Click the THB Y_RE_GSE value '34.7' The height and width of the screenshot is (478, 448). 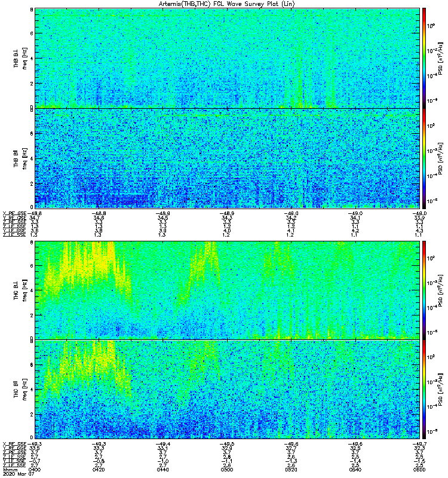point(35,217)
